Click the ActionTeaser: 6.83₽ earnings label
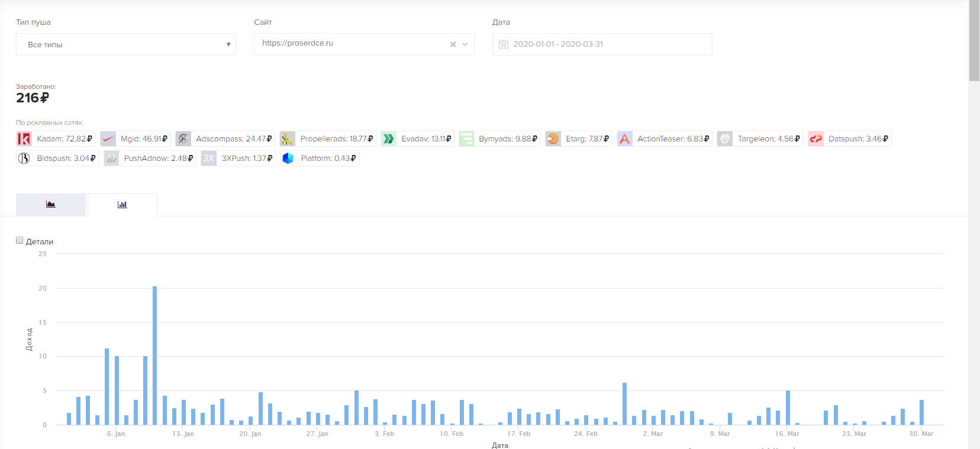 click(x=673, y=139)
